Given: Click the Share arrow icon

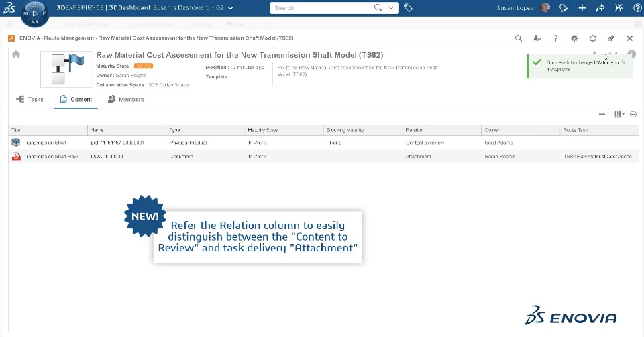Looking at the screenshot, I should tap(600, 8).
